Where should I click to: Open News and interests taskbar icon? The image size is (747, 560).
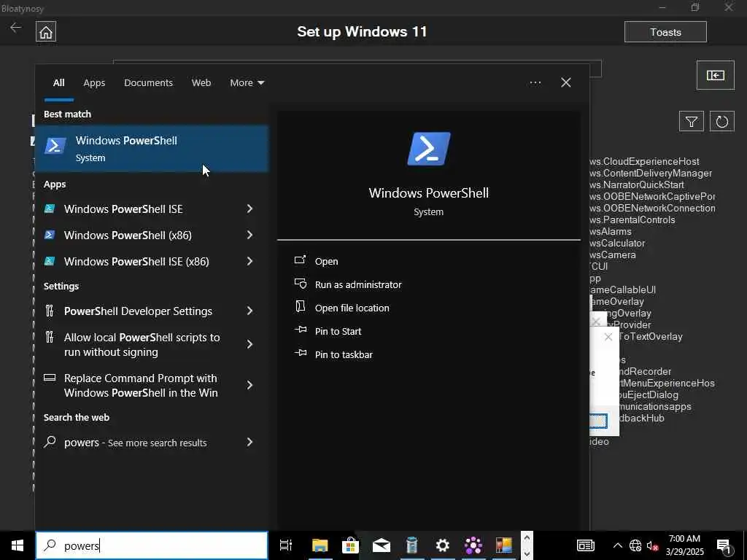(x=586, y=545)
